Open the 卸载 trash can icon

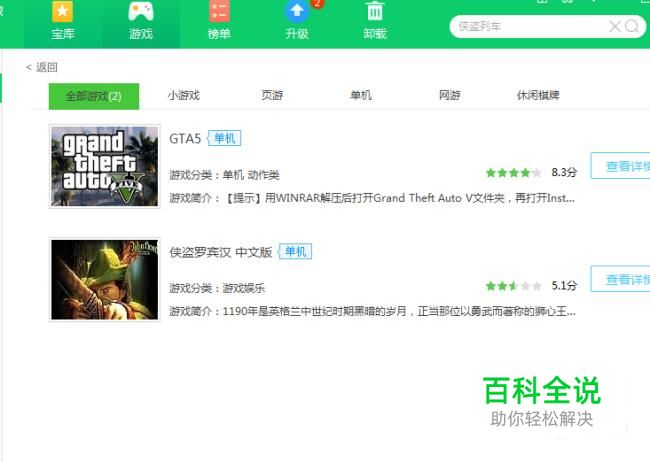tap(375, 12)
